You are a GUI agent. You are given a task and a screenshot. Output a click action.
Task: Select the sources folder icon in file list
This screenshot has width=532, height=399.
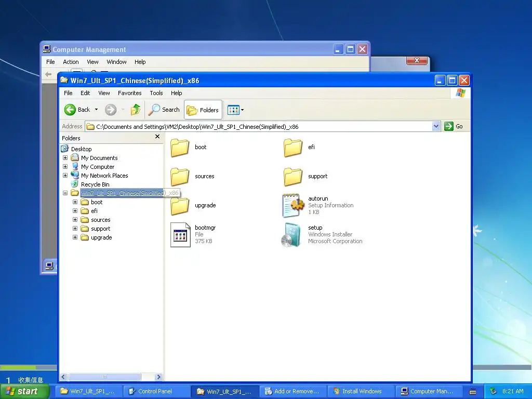179,177
